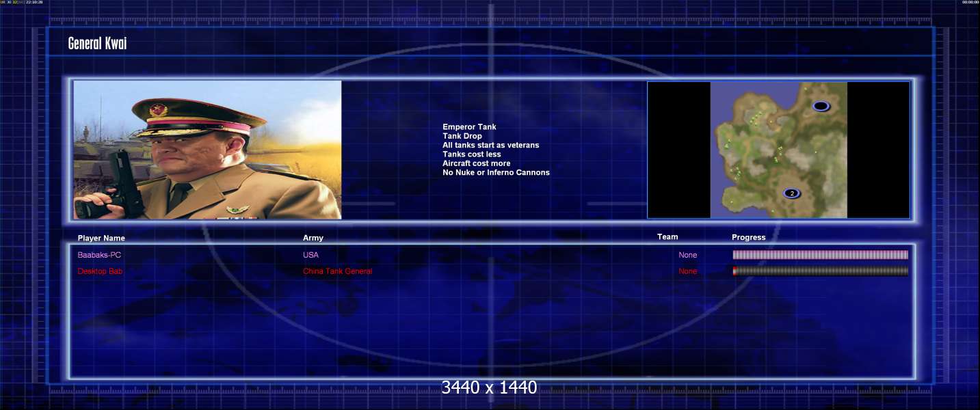Click 'Aircraft cost more' text

click(x=476, y=163)
